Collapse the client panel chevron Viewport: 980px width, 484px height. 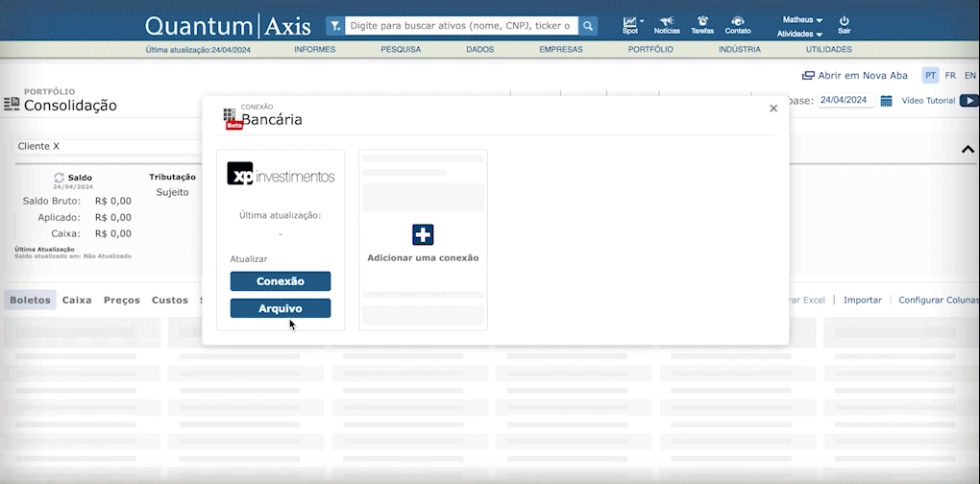(x=968, y=149)
